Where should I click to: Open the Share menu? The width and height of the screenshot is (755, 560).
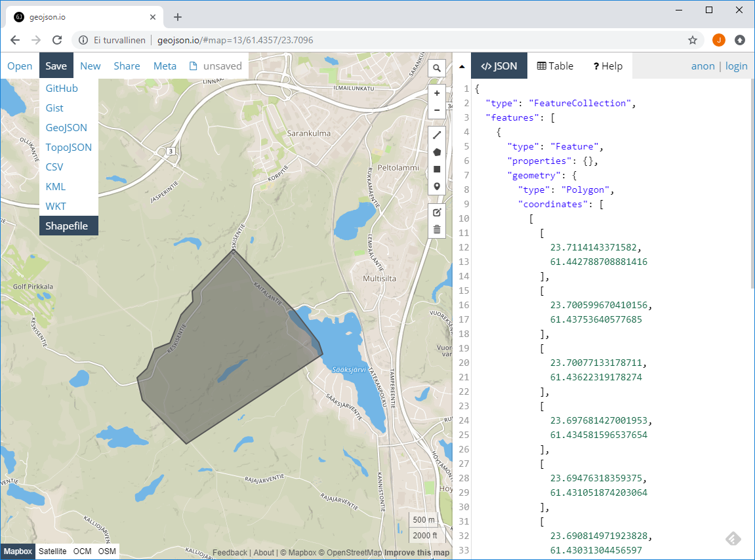click(x=127, y=66)
